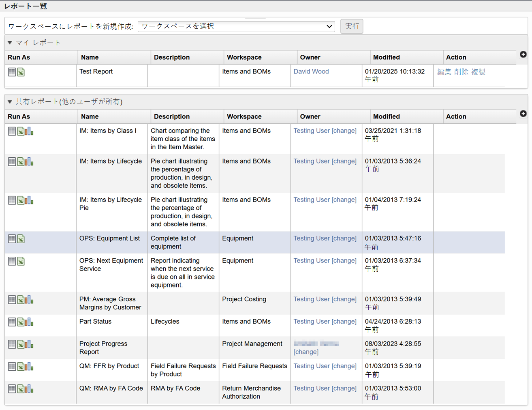Click the Project Management workspace cell
The width and height of the screenshot is (532, 410).
pos(252,344)
